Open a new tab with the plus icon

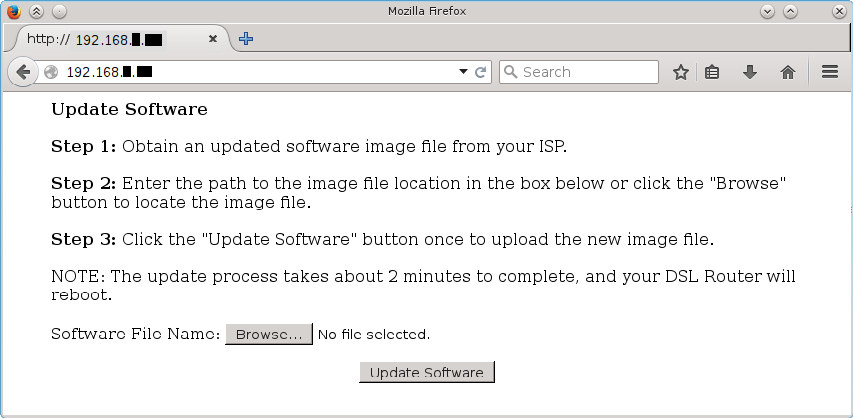[246, 39]
